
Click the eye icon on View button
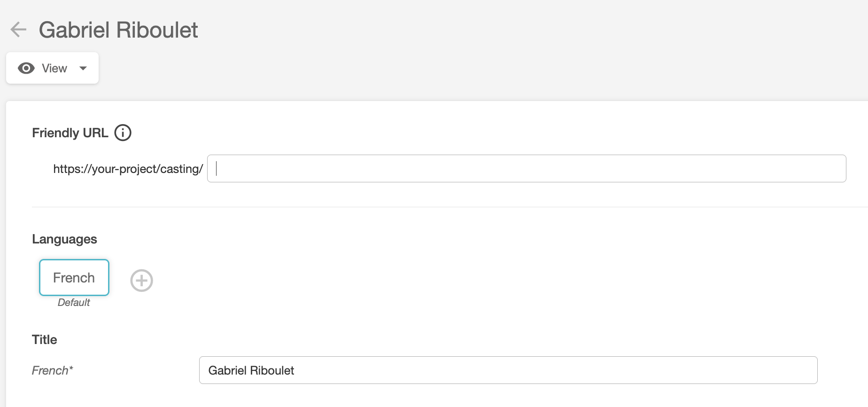[x=26, y=69]
